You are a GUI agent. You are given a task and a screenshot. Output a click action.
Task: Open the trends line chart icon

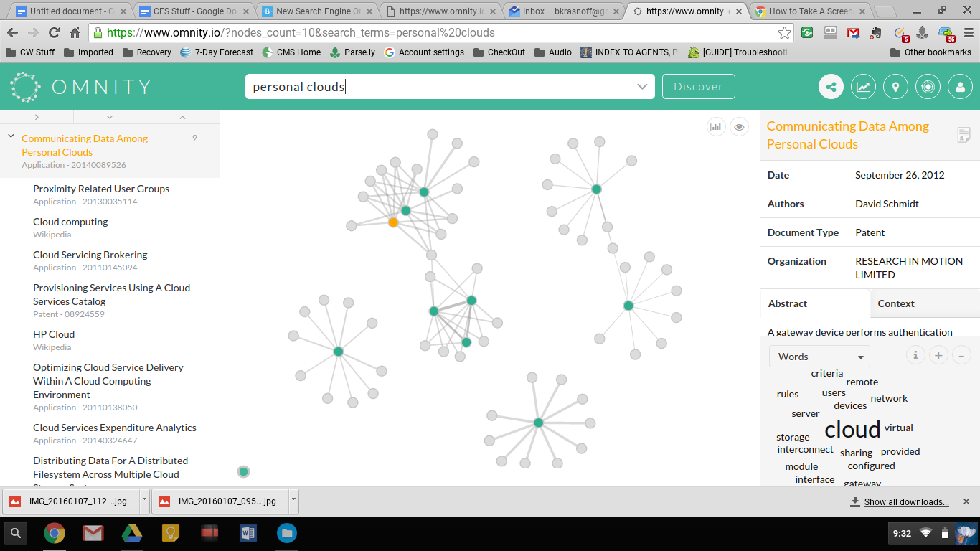tap(863, 87)
